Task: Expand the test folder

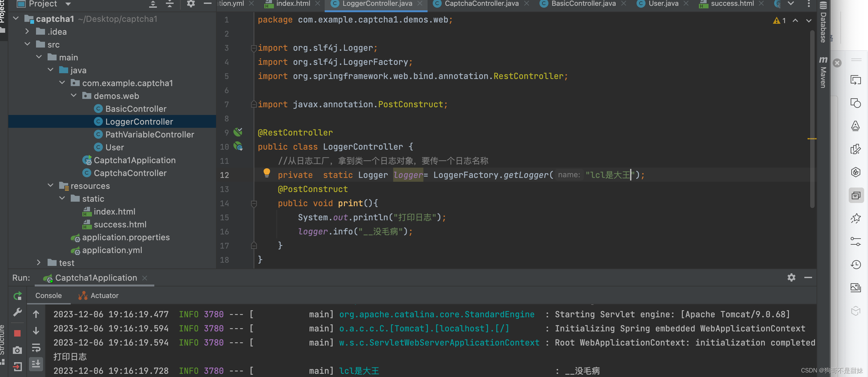Action: coord(39,262)
